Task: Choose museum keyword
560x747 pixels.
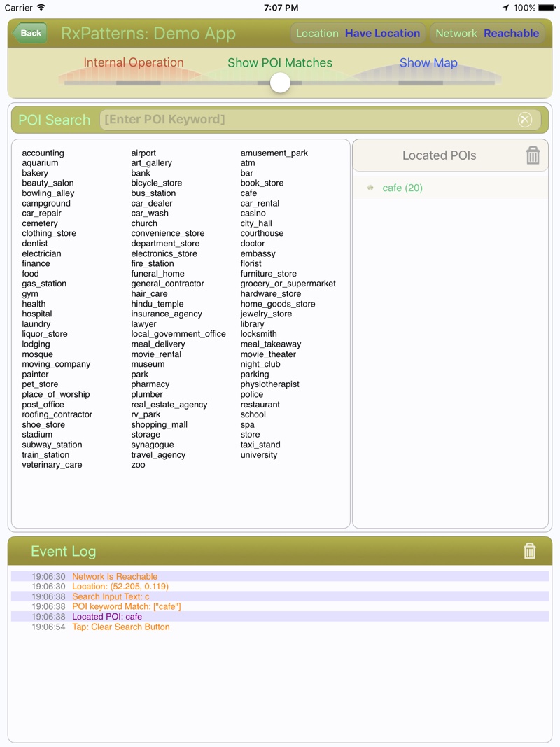Action: (148, 365)
